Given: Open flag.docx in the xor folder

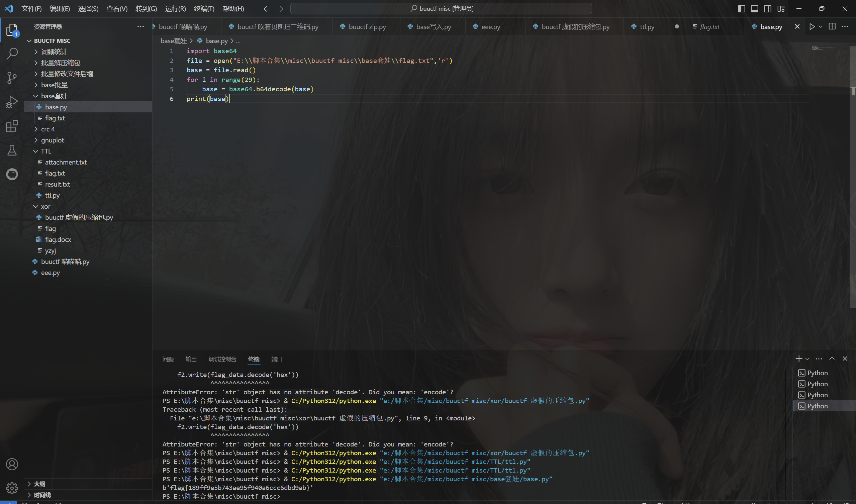Looking at the screenshot, I should coord(88,239).
